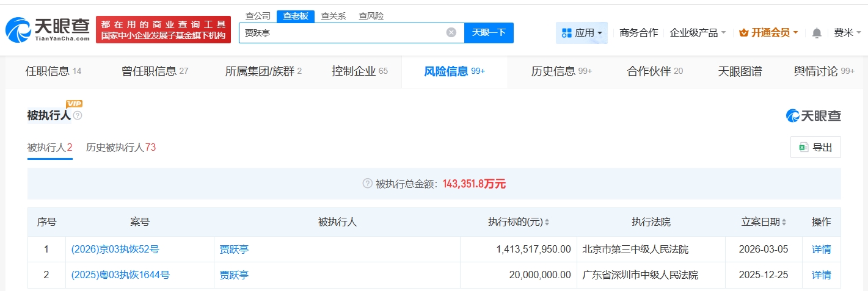Open the 开通会员 dropdown
This screenshot has height=291, width=868.
tap(768, 33)
